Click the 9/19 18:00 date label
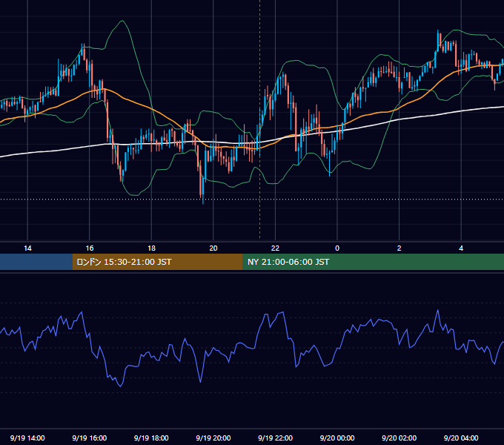The width and height of the screenshot is (504, 445). [x=151, y=438]
